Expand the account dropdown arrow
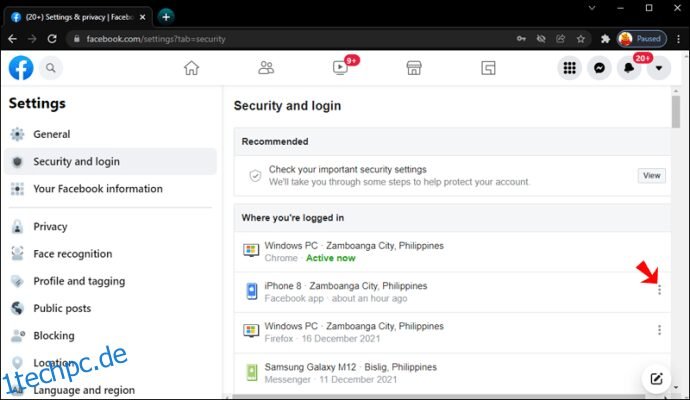The height and width of the screenshot is (400, 690). coord(659,68)
